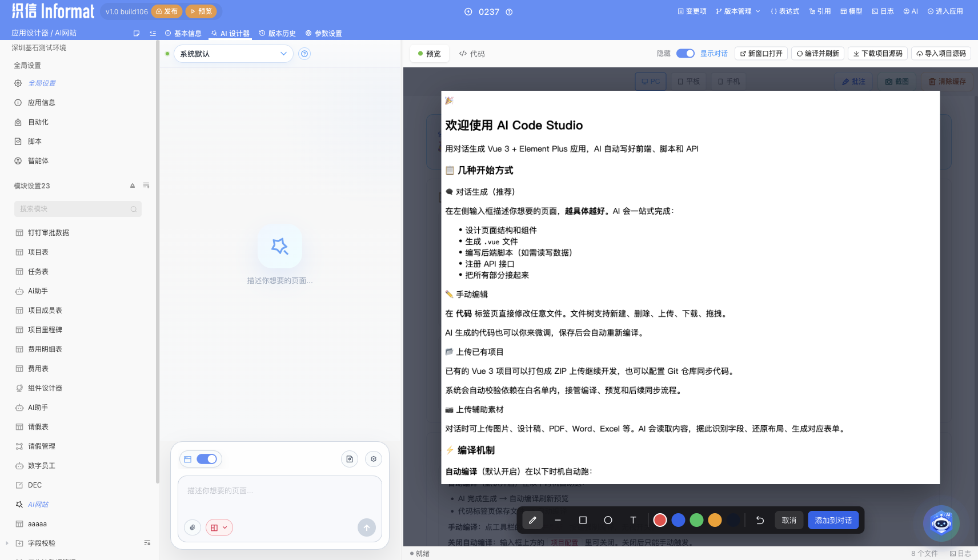Expand the 字段校验 tree node

pyautogui.click(x=7, y=543)
